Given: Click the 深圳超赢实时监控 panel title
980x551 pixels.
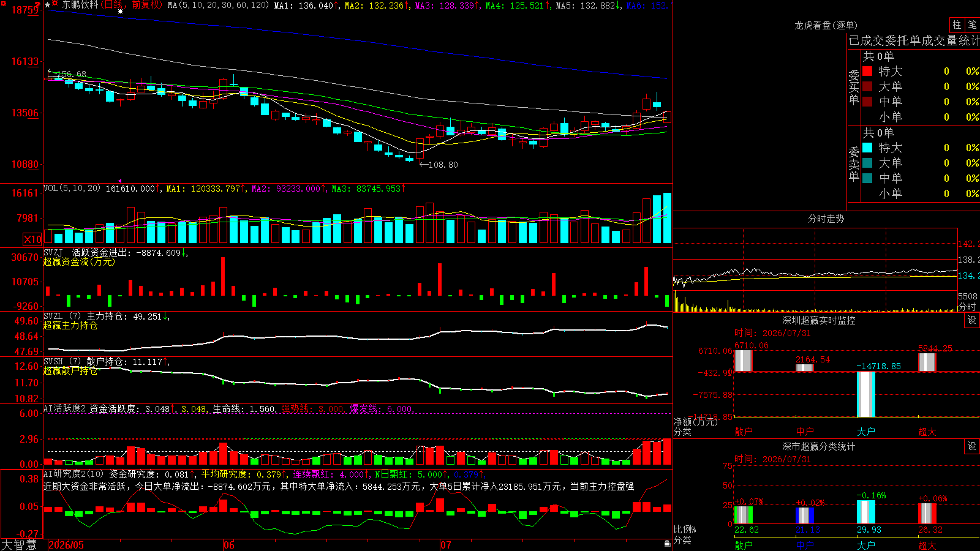Looking at the screenshot, I should pyautogui.click(x=818, y=320).
